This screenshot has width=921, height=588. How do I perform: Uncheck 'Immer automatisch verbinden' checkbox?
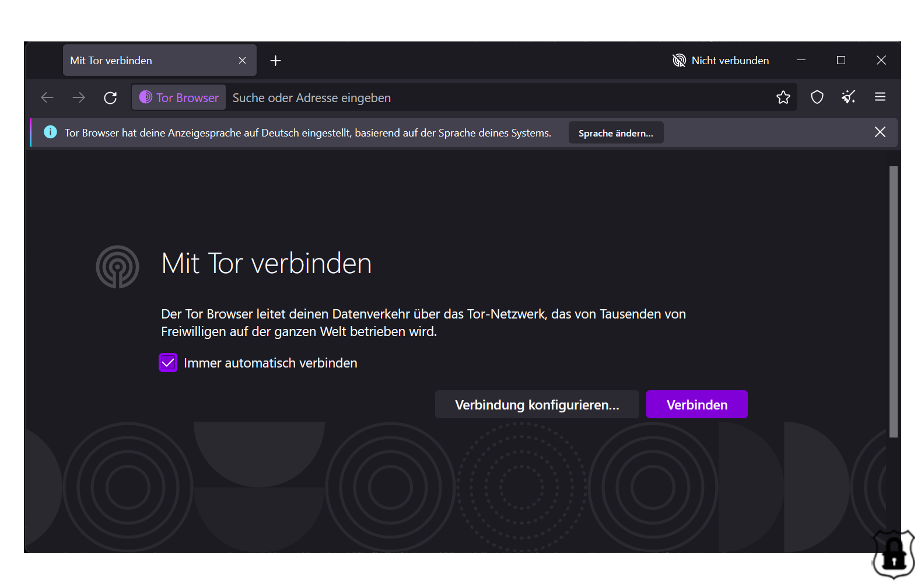click(x=168, y=363)
